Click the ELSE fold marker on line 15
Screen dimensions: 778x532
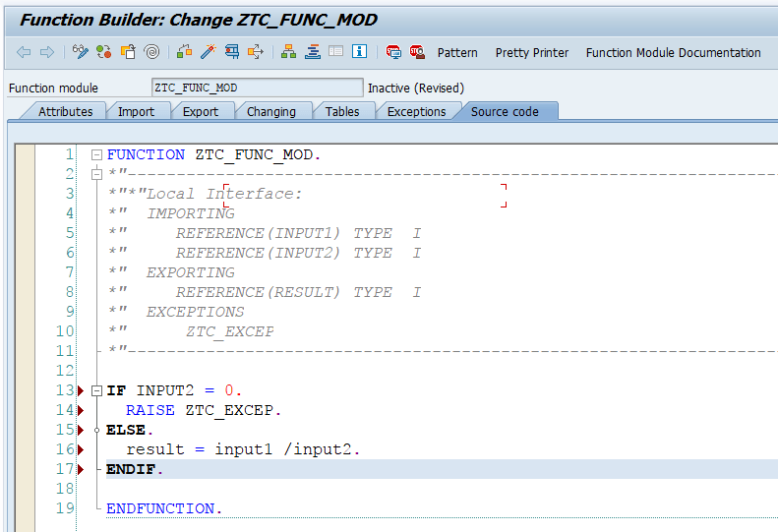[x=96, y=431]
